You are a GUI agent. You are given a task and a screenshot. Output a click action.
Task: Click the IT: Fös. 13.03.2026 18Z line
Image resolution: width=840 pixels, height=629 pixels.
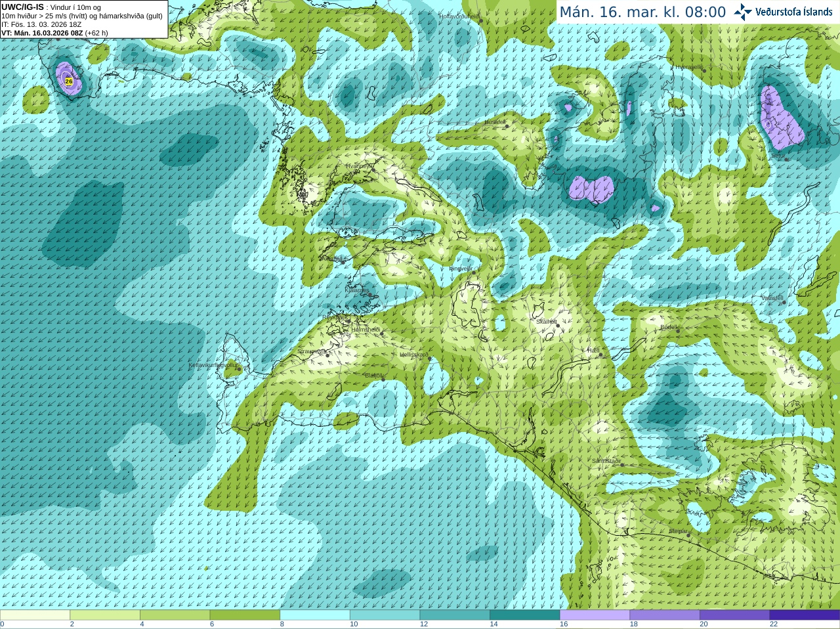click(x=41, y=24)
